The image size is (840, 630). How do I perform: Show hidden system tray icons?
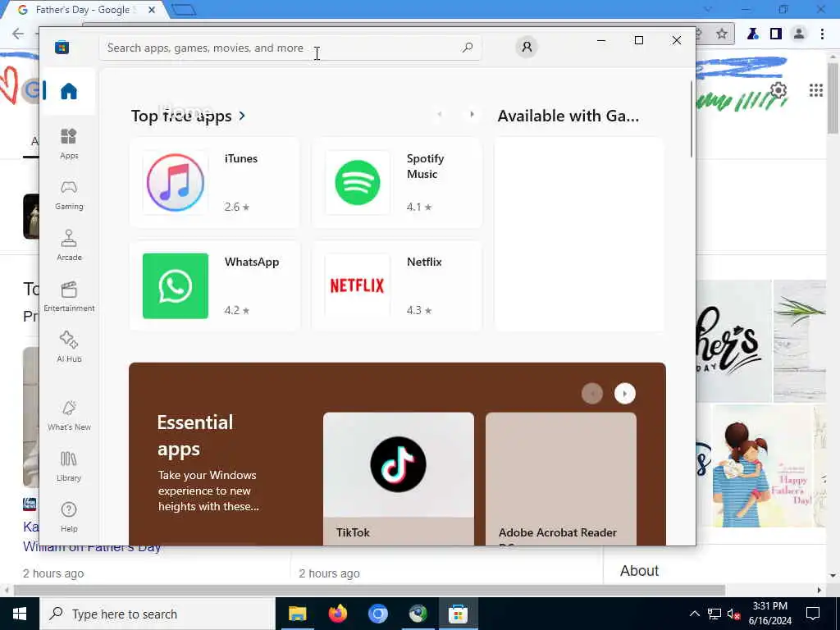coord(694,614)
